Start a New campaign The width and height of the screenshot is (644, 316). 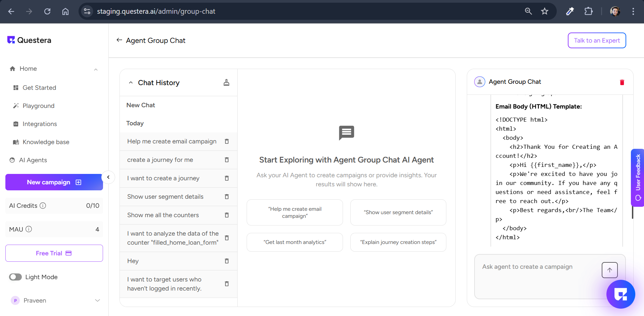point(54,182)
